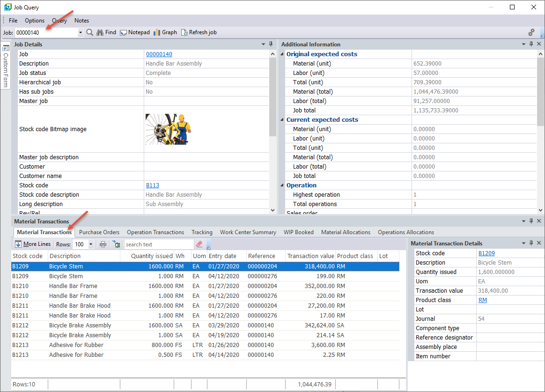Viewport: 545px width, 392px height.
Task: Open product class link RM
Action: 482,300
